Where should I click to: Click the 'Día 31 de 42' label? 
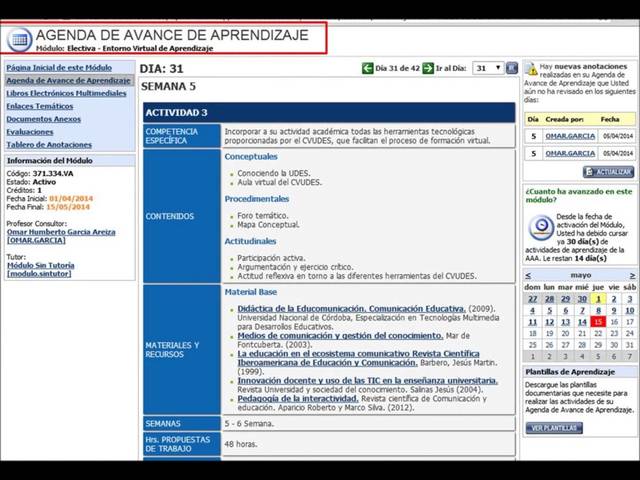pyautogui.click(x=398, y=68)
